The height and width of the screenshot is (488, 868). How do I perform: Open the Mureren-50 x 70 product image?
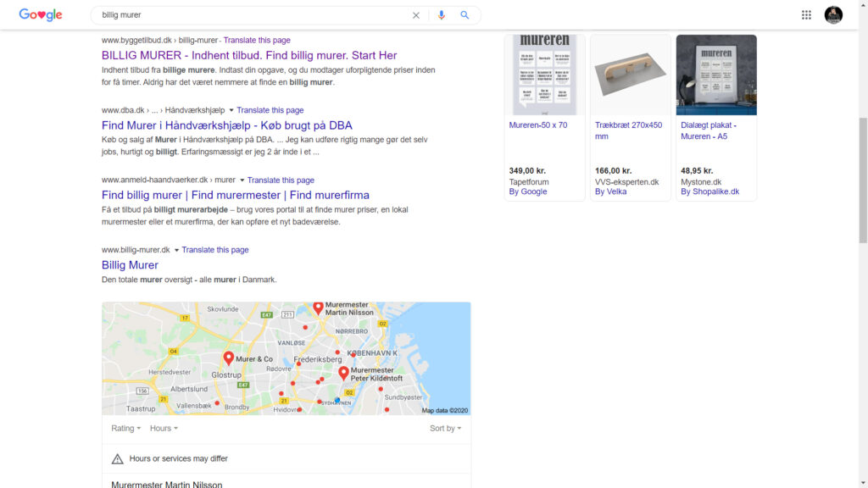tap(544, 75)
